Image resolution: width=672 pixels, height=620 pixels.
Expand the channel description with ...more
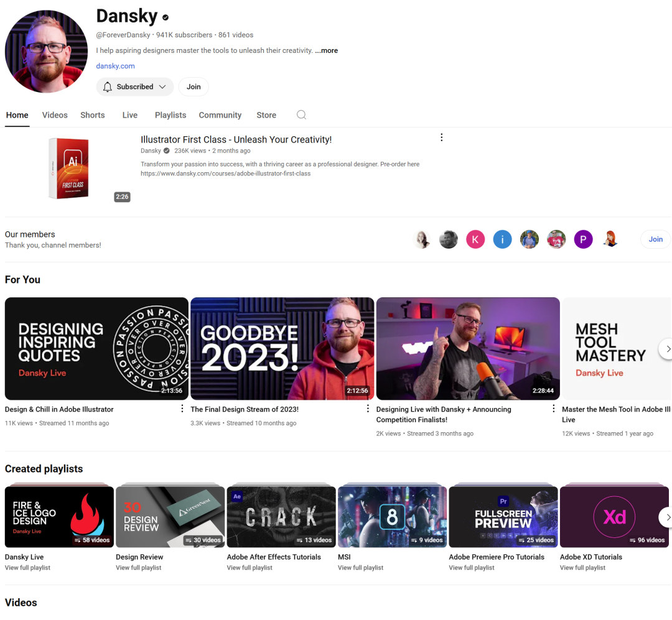click(x=326, y=50)
